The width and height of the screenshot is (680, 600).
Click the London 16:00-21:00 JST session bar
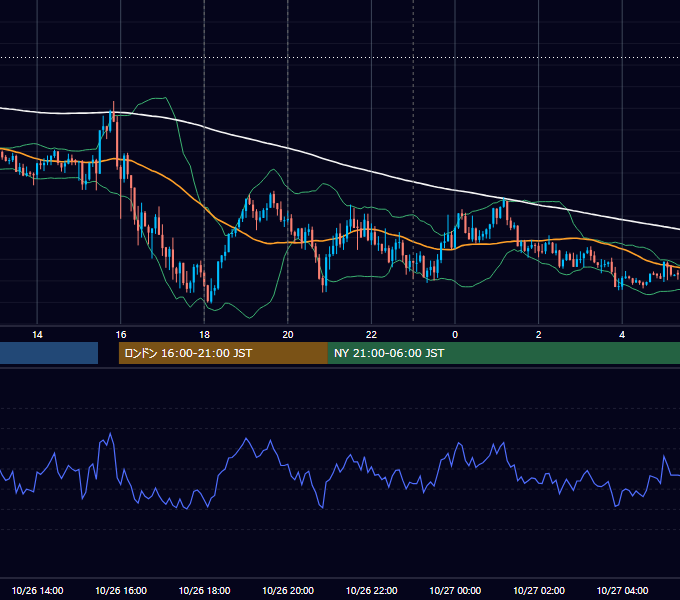[x=223, y=353]
